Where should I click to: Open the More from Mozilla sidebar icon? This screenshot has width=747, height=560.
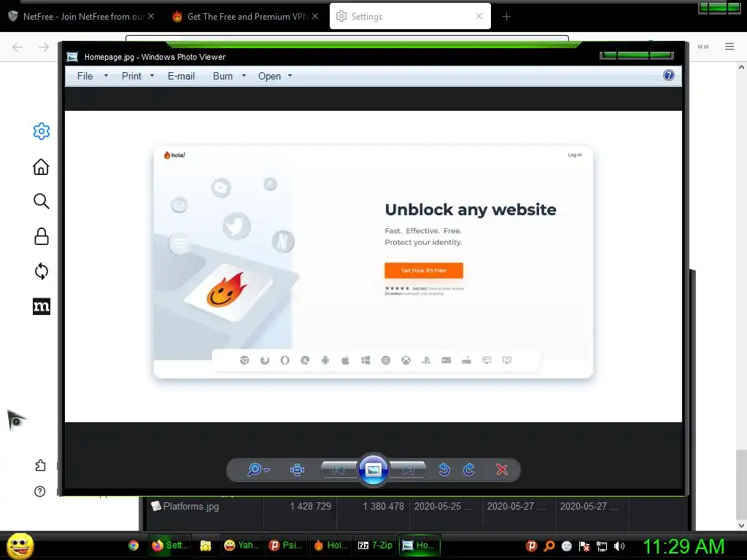tap(42, 306)
